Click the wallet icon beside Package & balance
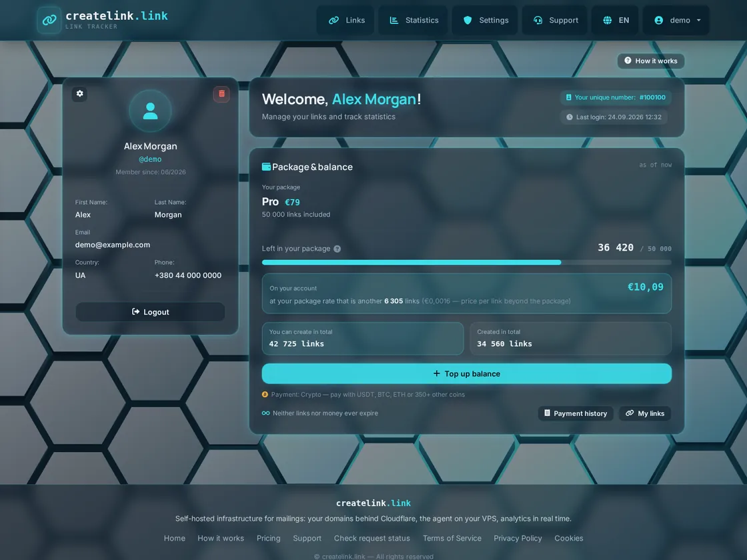This screenshot has width=747, height=560. click(x=266, y=167)
